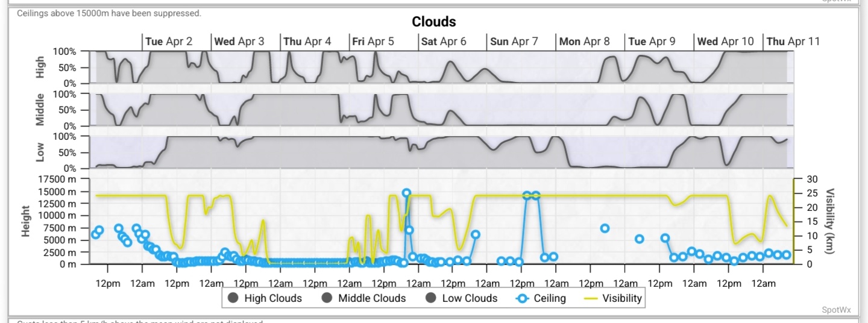This screenshot has height=323, width=868.
Task: Toggle the Middle Clouds legend marker
Action: [x=327, y=298]
